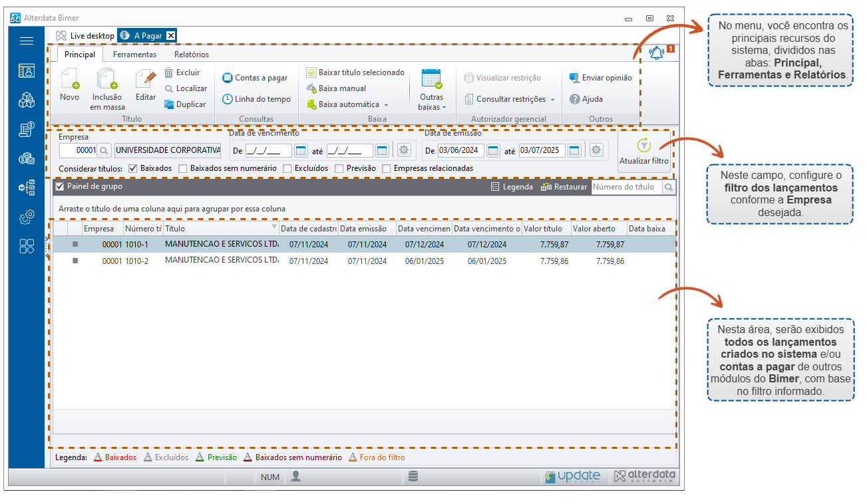Image resolution: width=867 pixels, height=504 pixels.
Task: Enable the Excluídos checkbox
Action: pos(287,168)
